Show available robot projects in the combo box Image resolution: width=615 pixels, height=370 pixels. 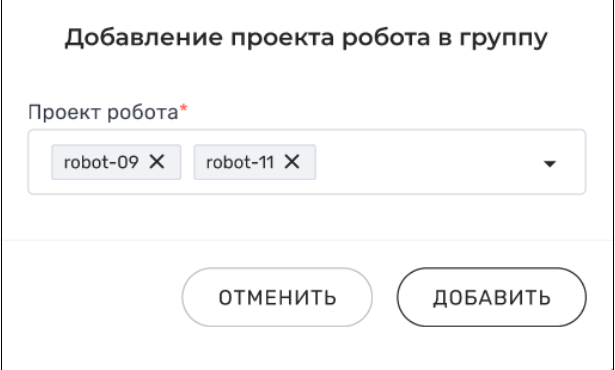[549, 163]
